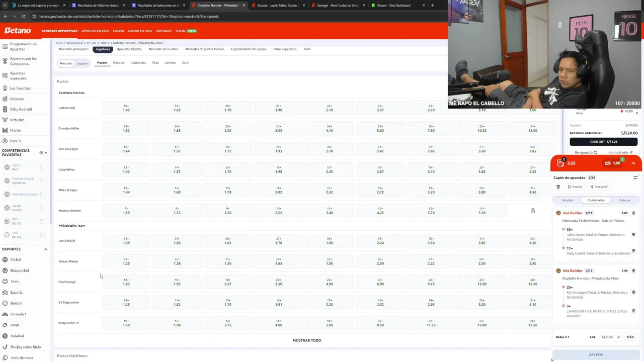Delete the Hornets - 76ers Bet Builder

(x=633, y=270)
